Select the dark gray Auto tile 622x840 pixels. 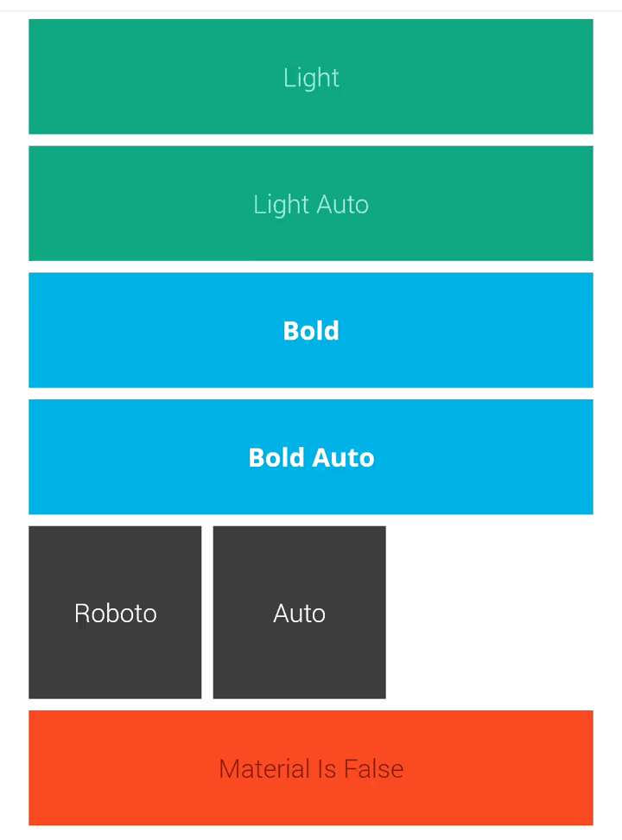tap(300, 613)
